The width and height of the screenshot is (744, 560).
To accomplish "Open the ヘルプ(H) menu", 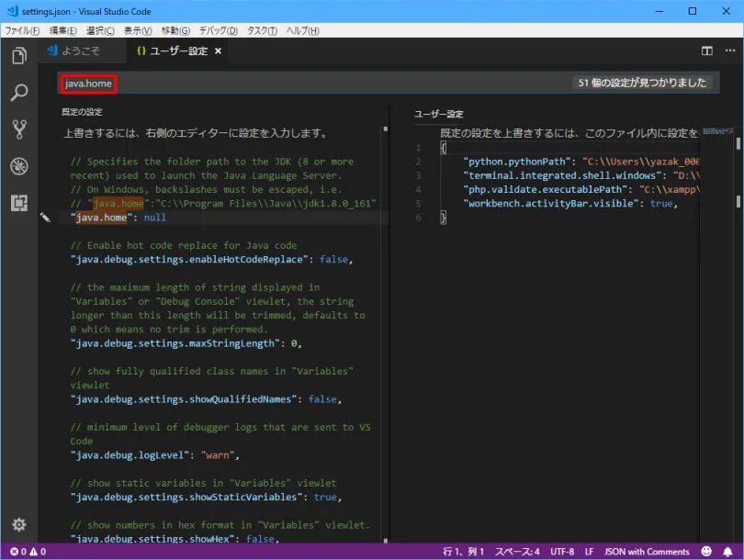I will click(303, 31).
